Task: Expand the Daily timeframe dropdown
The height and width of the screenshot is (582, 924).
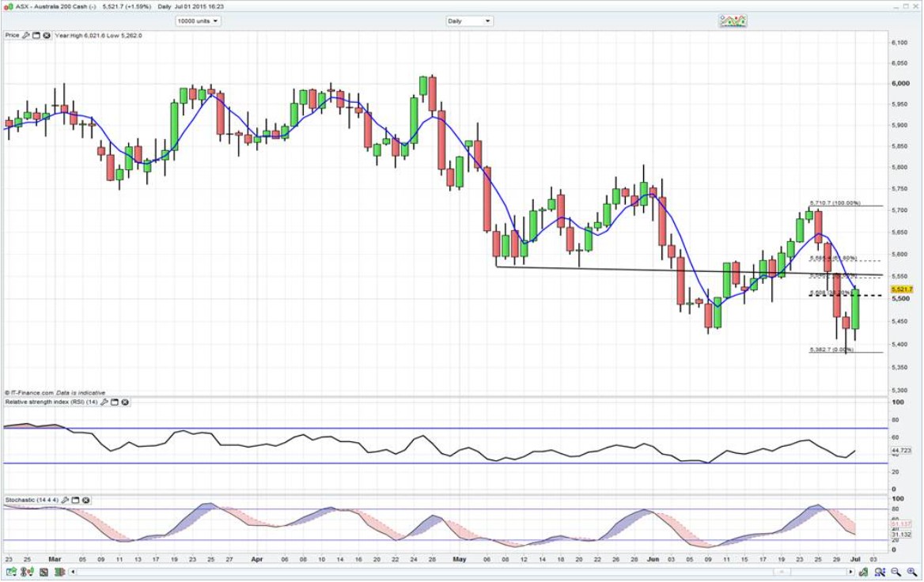Action: click(469, 21)
